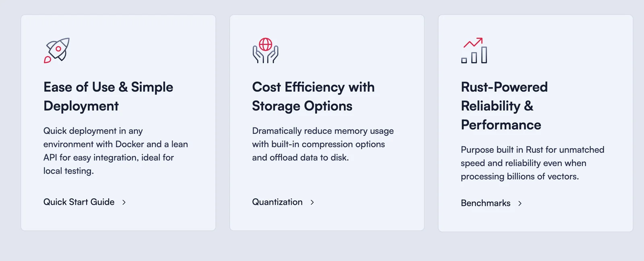Viewport: 644px width, 261px height.
Task: Click the Cost Efficiency with Storage Options heading
Action: tap(313, 97)
